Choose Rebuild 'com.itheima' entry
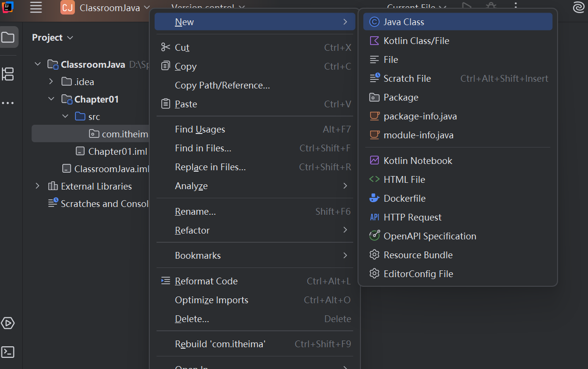 click(255, 344)
